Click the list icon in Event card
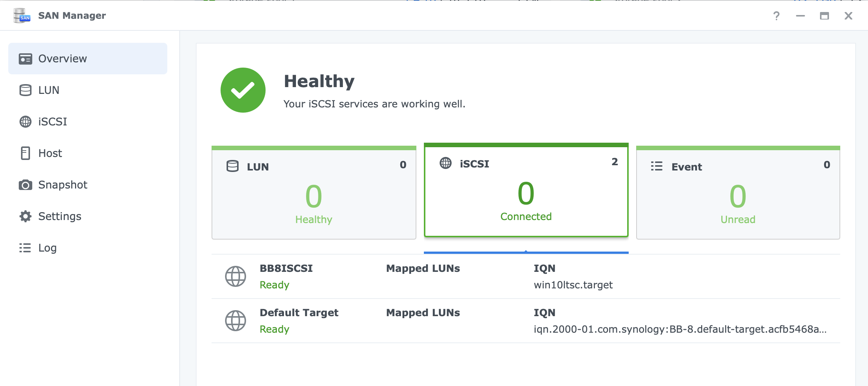Image resolution: width=868 pixels, height=386 pixels. 657,166
